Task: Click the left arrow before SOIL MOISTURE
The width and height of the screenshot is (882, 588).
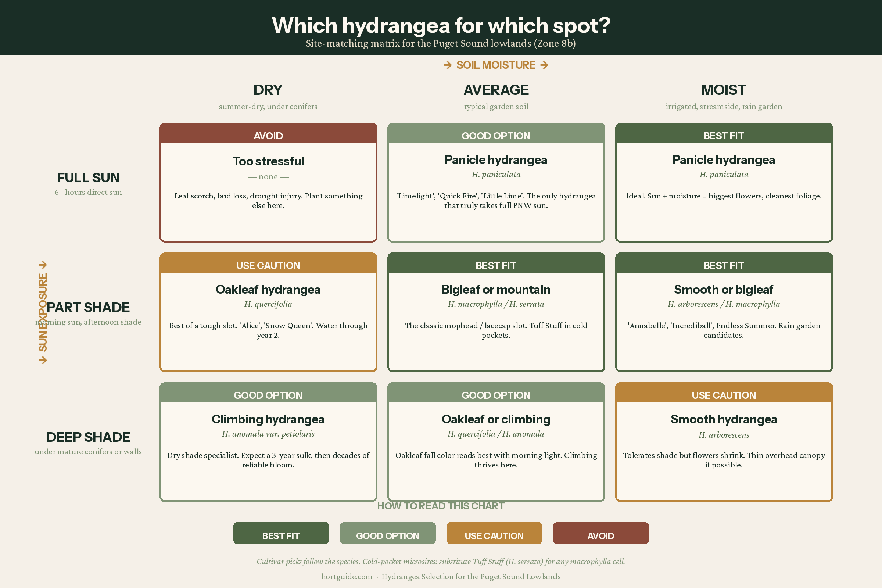Action: [x=448, y=65]
